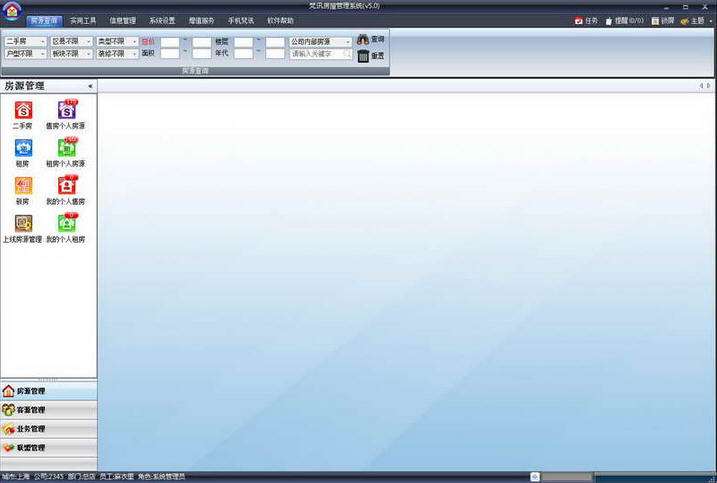Open the orange house icon in 房源管理 panel
Viewport: 717px width, 483px height.
23,186
